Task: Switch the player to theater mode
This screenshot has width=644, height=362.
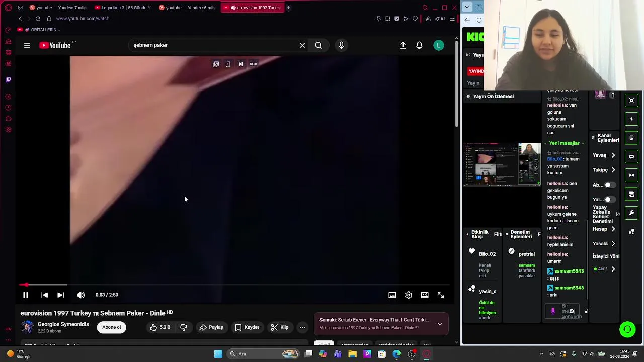Action: 425,295
